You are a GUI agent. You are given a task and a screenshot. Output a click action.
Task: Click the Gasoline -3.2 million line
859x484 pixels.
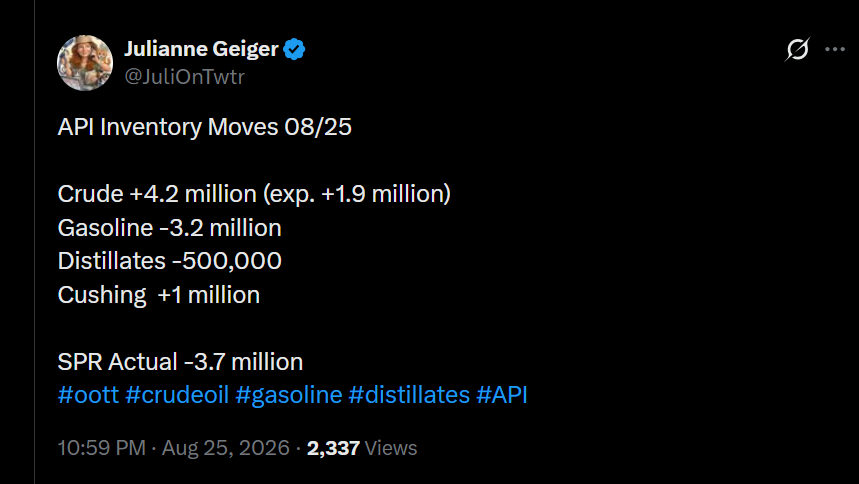(x=169, y=228)
